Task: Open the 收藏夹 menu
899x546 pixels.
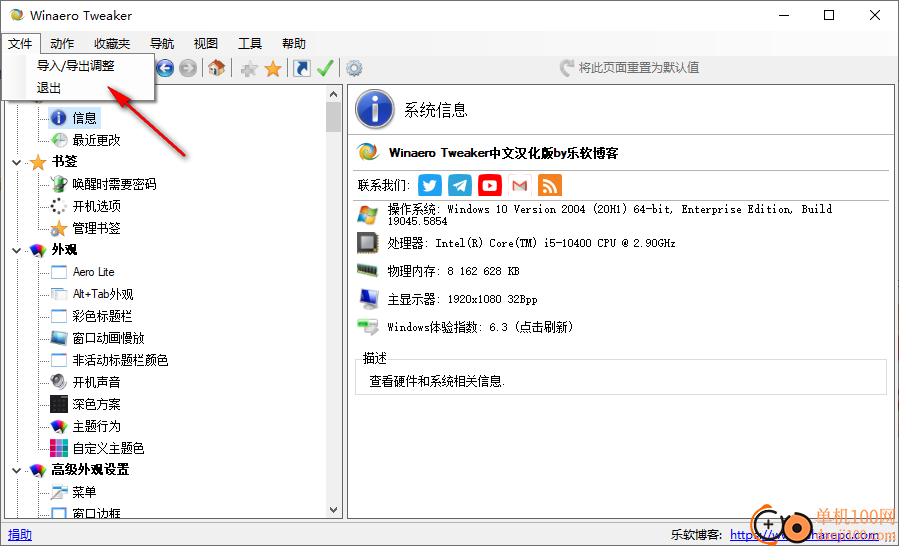Action: (112, 44)
